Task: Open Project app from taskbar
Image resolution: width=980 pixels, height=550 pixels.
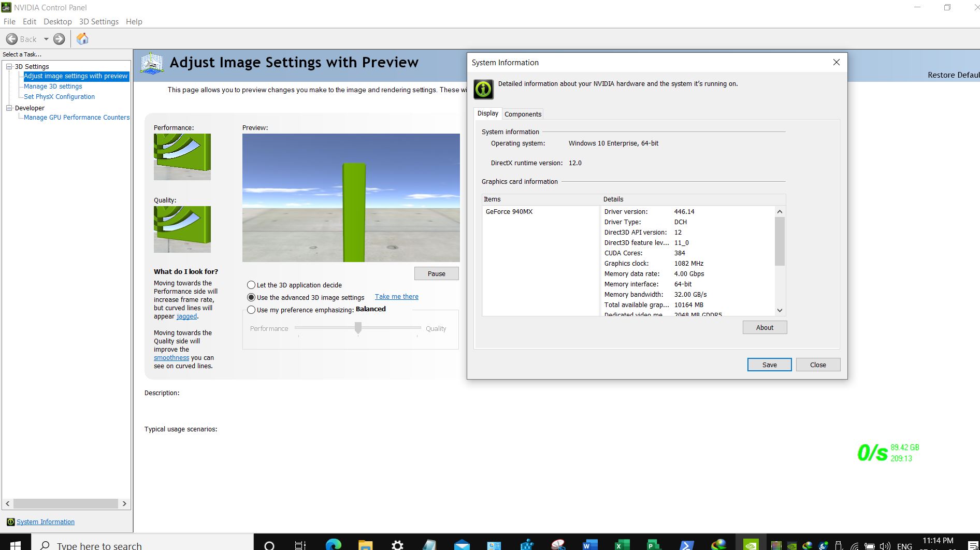Action: pyautogui.click(x=654, y=545)
